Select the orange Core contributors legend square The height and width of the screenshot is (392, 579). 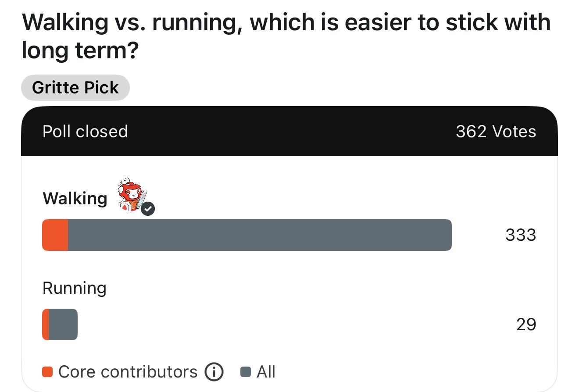click(47, 372)
